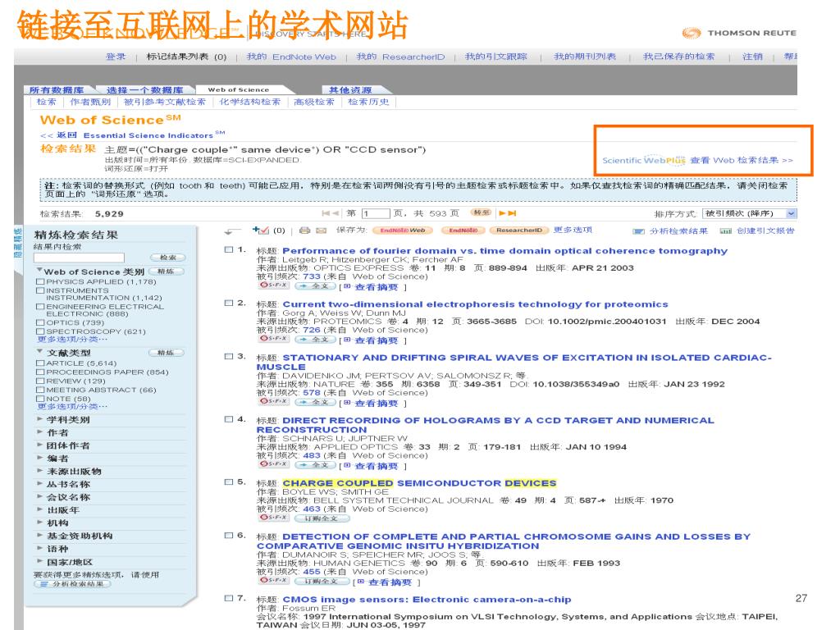Save records to EndNote desktop
840x630 pixels.
click(463, 231)
